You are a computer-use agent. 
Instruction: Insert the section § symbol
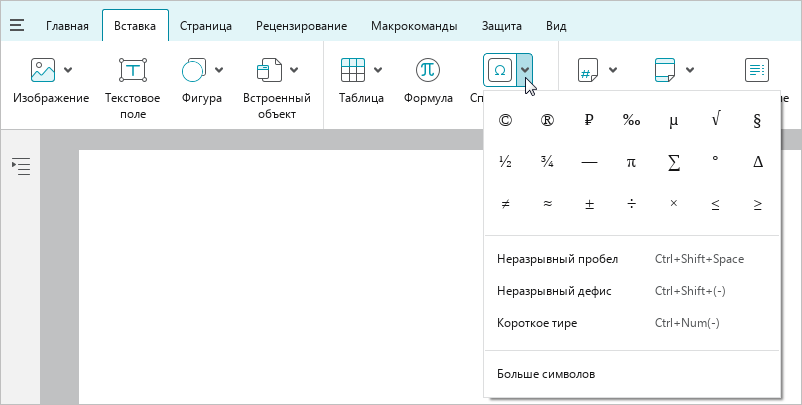coord(758,121)
